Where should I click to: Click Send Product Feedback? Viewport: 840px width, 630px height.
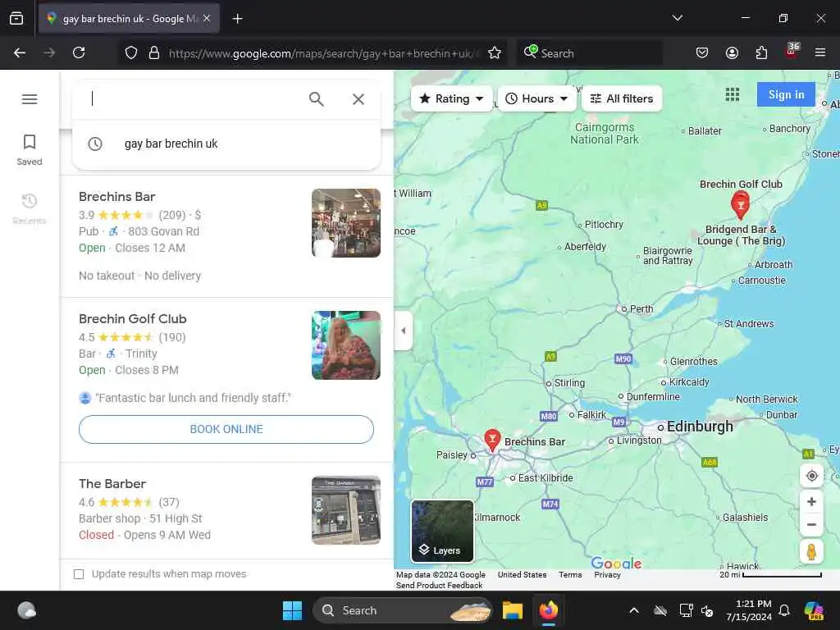click(440, 585)
